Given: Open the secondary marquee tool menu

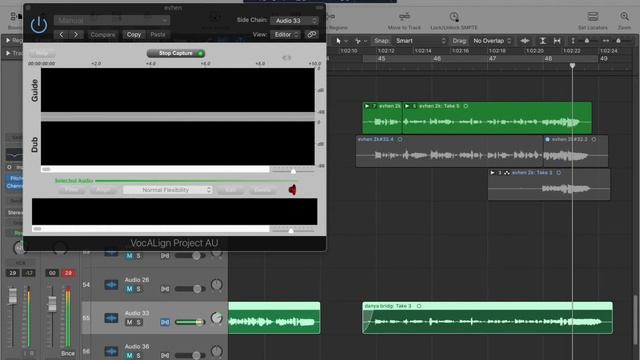Looking at the screenshot, I should [360, 41].
